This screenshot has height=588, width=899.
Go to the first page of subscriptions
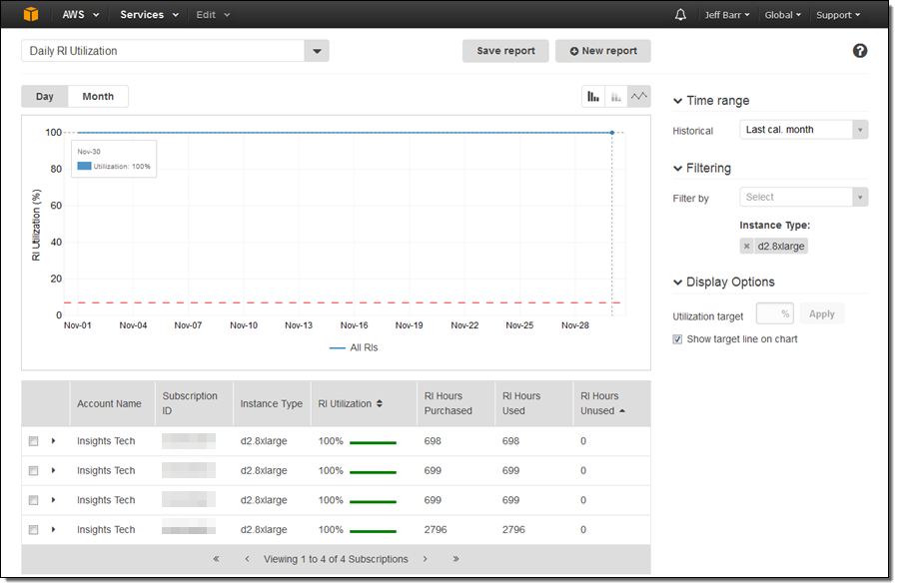pos(217,559)
